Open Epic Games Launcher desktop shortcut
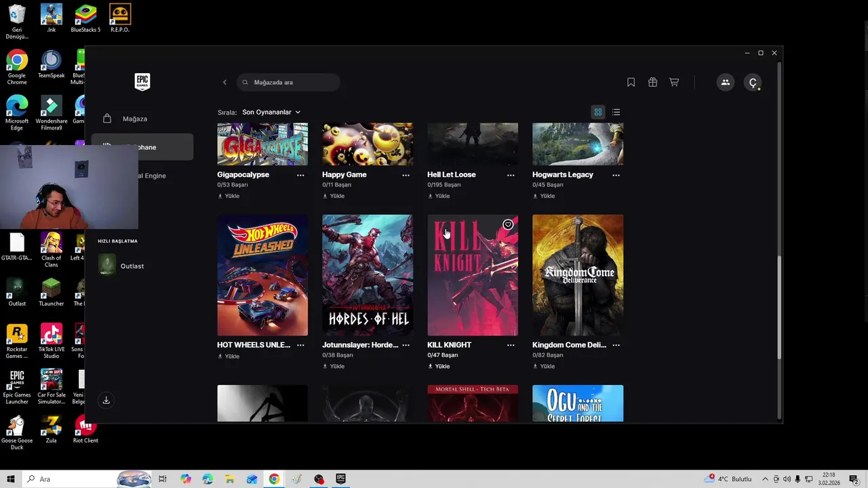Image resolution: width=868 pixels, height=488 pixels. pos(17,387)
